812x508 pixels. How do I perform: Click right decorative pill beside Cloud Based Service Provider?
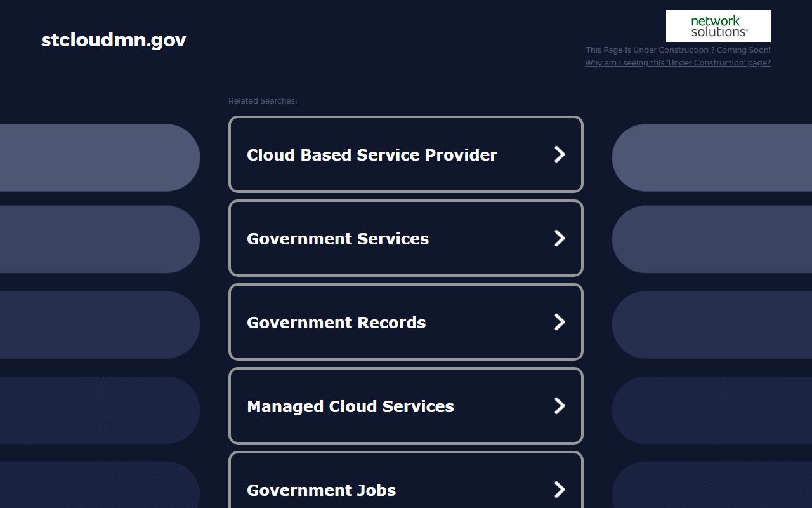[712, 157]
